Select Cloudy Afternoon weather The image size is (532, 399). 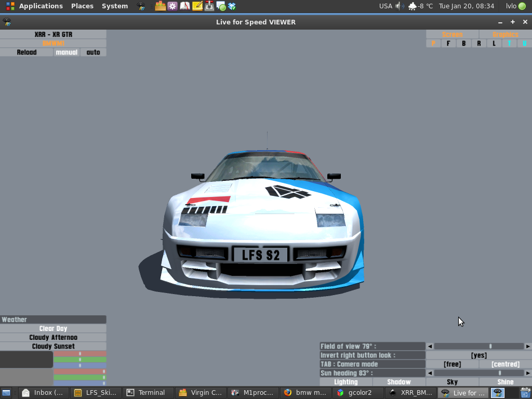coord(54,337)
